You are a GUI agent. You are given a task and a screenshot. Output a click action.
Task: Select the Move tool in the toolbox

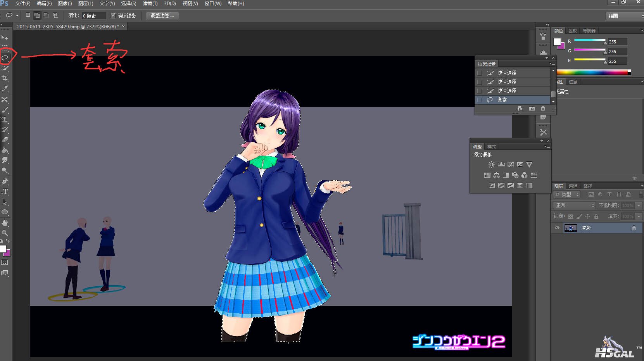(x=5, y=38)
